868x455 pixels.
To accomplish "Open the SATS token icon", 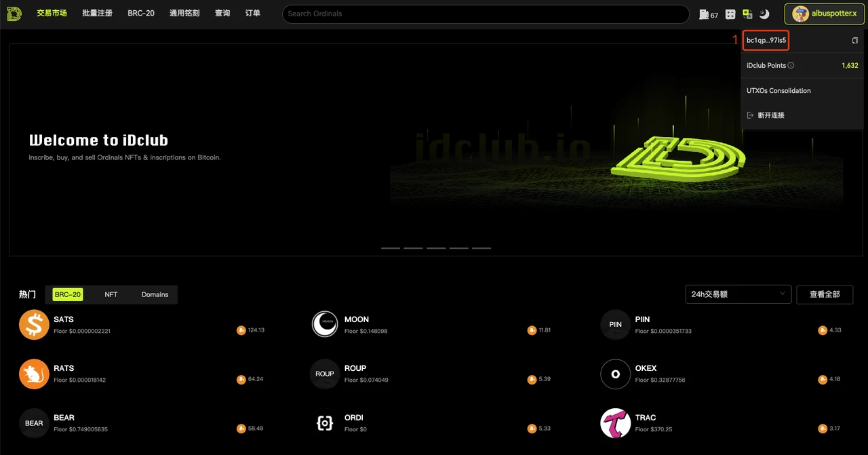I will coord(34,325).
